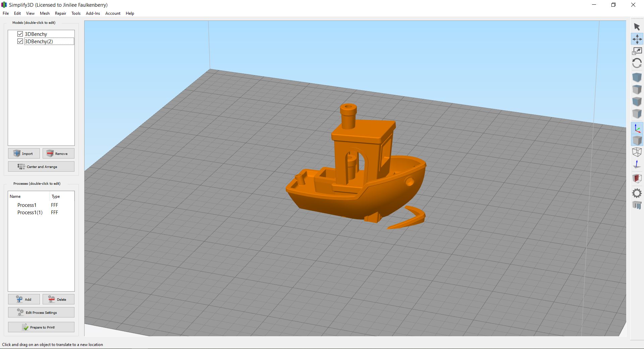Open the Add-Ins menu

(93, 13)
